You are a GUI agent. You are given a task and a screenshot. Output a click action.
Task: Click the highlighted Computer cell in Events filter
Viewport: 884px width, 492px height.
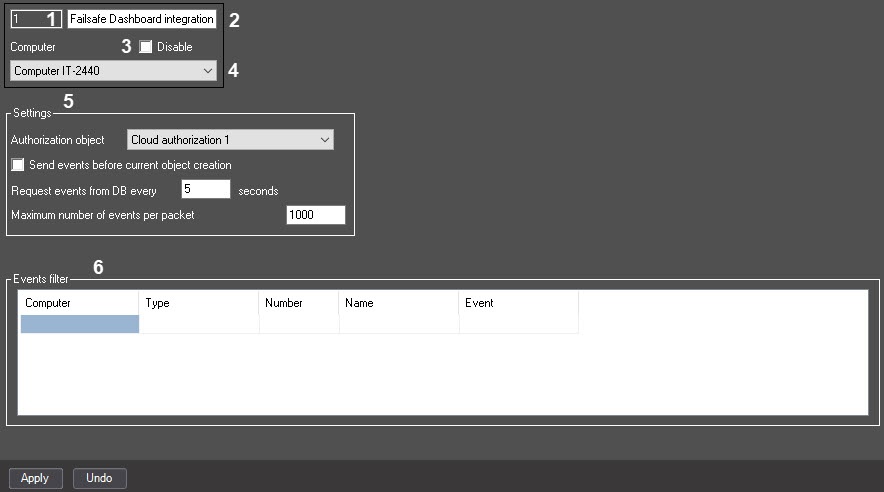pos(79,324)
